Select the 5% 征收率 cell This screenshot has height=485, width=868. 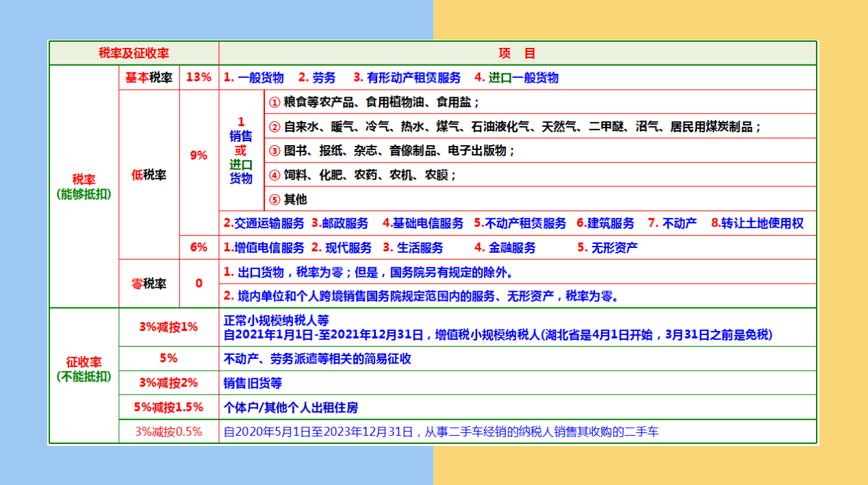pos(168,358)
